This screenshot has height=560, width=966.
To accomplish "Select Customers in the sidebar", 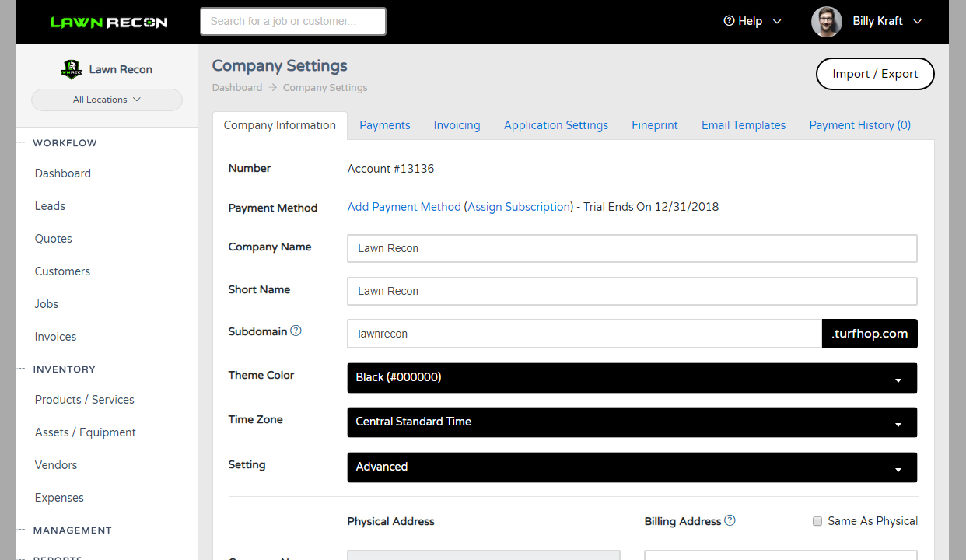I will coord(62,271).
